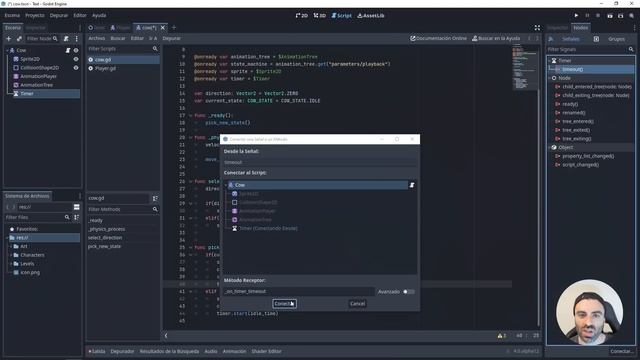This screenshot has height=360, width=640.
Task: Click the warning triangle icon in status bar
Action: (500, 336)
